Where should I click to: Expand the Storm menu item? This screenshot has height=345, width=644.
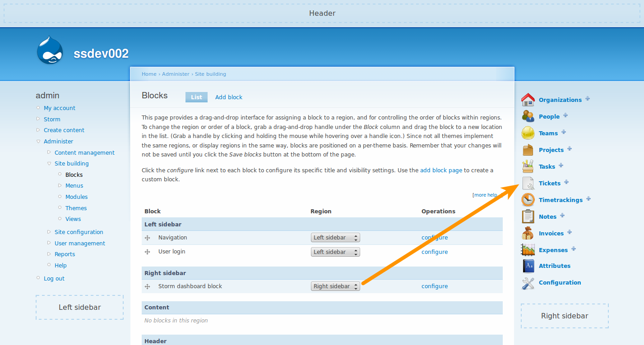[52, 119]
